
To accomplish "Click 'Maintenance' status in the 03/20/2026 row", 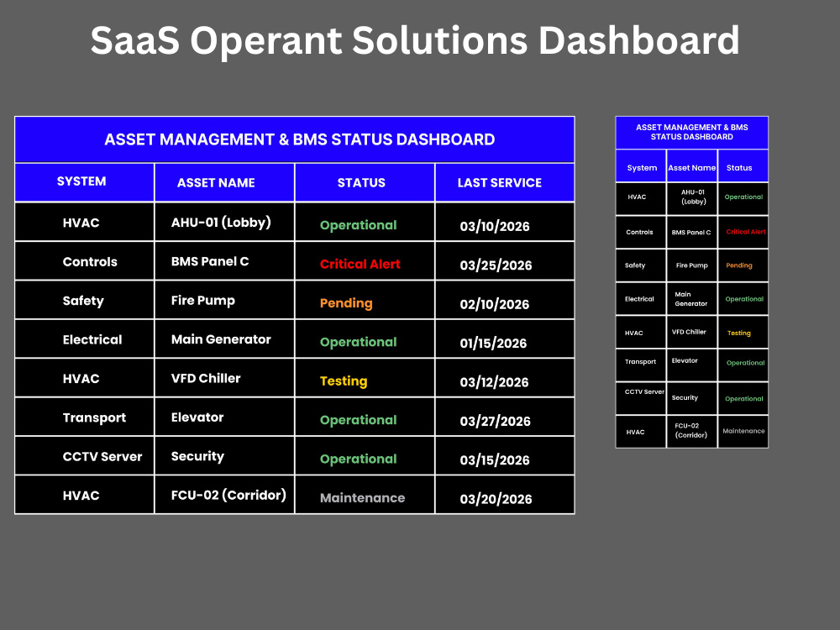I will (x=362, y=498).
